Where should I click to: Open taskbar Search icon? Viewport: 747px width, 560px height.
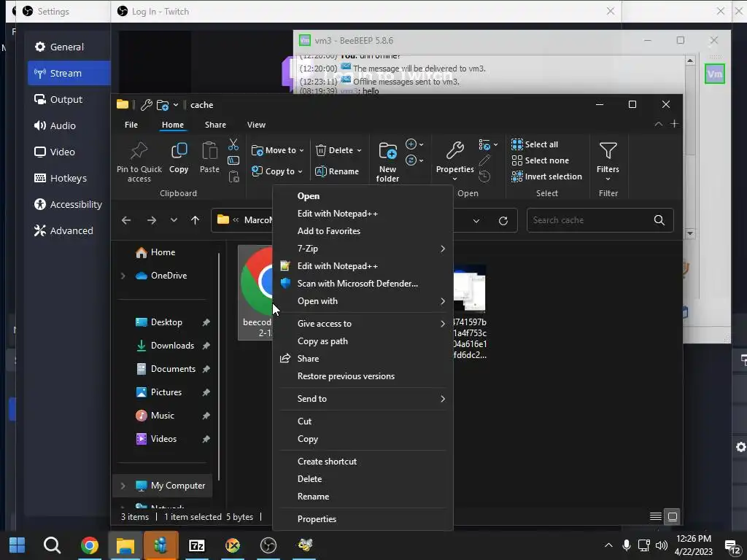click(52, 545)
